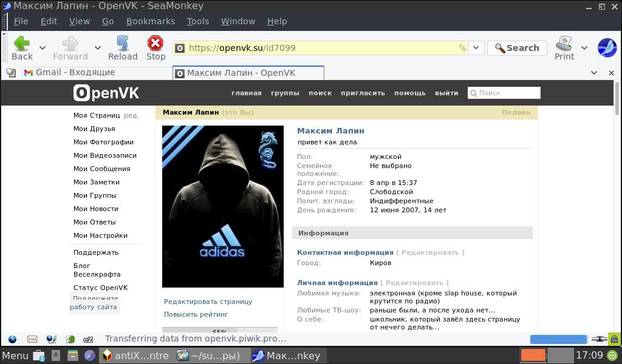Open Мои Видеозаписи in sidebar
The width and height of the screenshot is (622, 364).
pyautogui.click(x=104, y=156)
